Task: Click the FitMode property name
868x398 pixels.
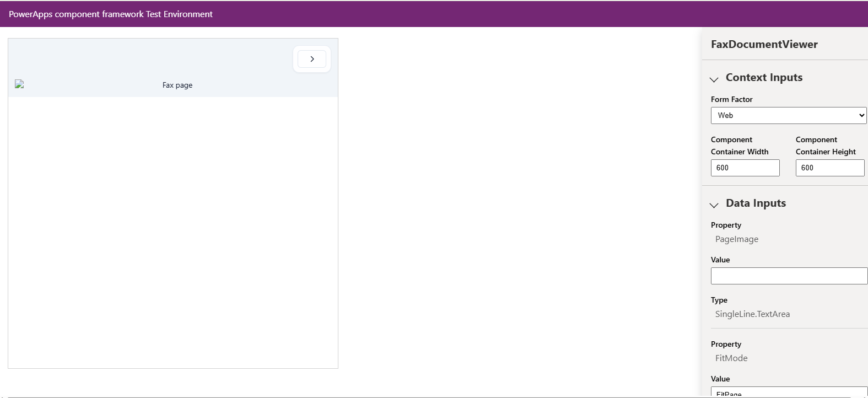Action: click(x=731, y=358)
